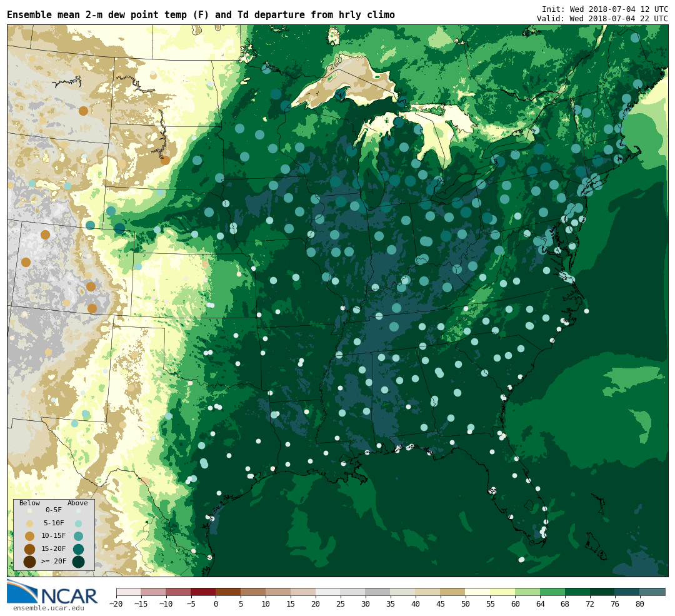Click the Above 0-5F legend dot

pos(78,510)
